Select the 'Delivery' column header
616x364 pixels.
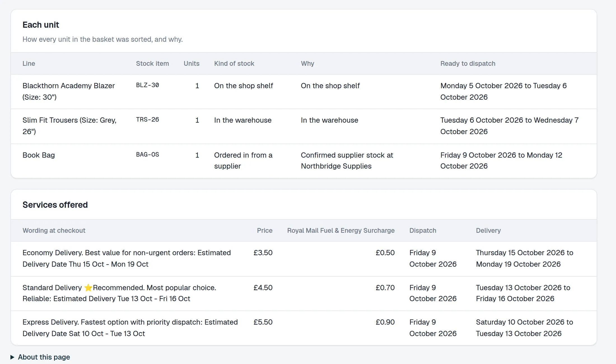click(488, 230)
